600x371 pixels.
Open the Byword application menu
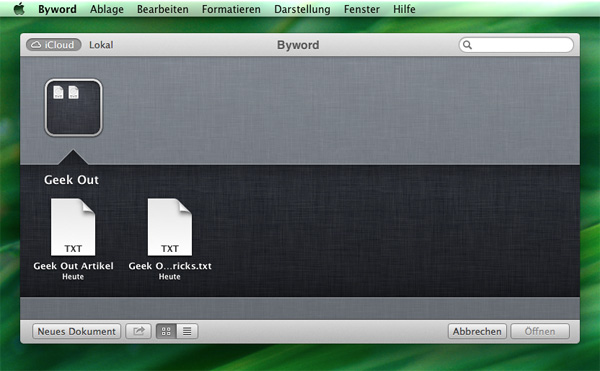[57, 9]
